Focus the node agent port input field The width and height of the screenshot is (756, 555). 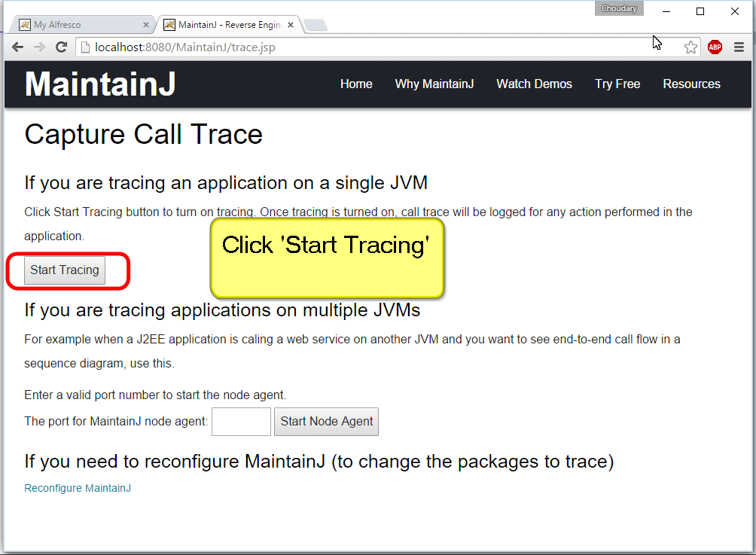coord(241,422)
